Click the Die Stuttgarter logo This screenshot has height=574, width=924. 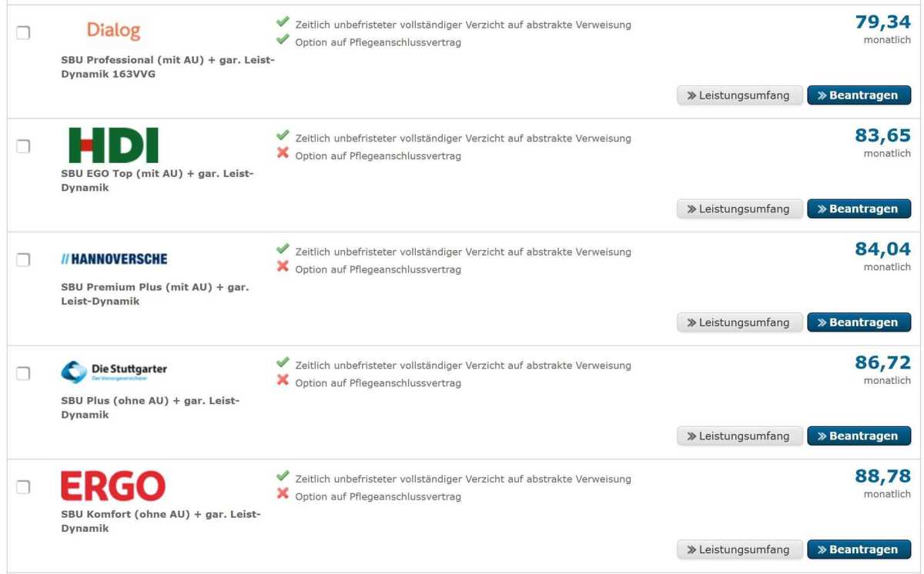click(x=115, y=369)
